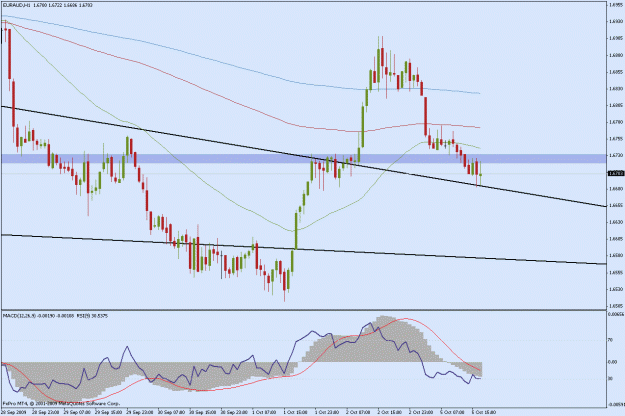Click the '29 Sep 07:00' time axis label

coord(78,412)
